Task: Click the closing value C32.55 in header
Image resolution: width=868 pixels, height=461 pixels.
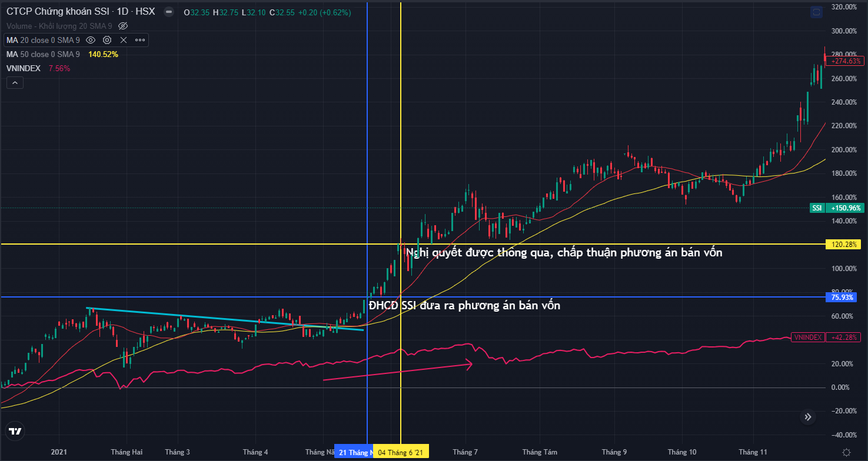Action: coord(281,12)
